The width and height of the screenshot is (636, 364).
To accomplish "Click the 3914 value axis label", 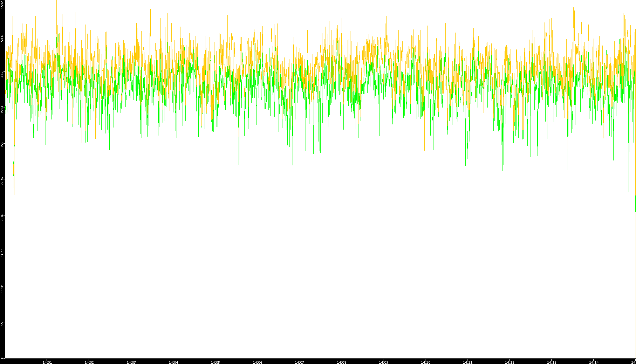I will pyautogui.click(x=2, y=110).
